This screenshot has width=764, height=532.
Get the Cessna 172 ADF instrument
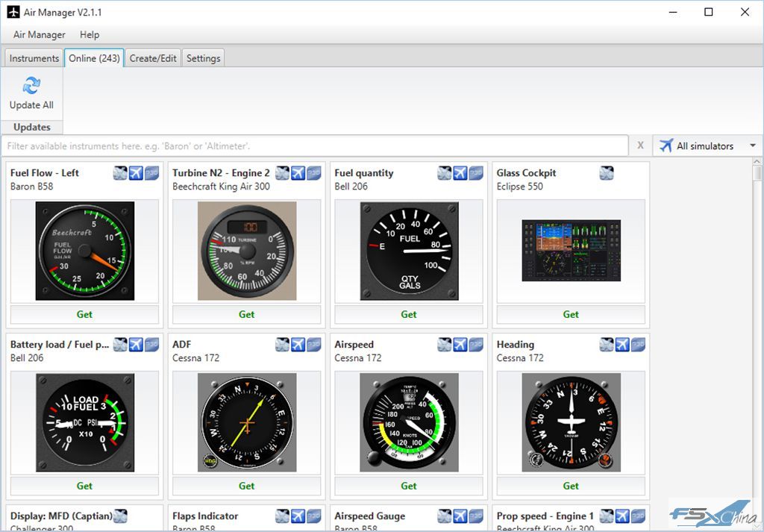pos(246,486)
